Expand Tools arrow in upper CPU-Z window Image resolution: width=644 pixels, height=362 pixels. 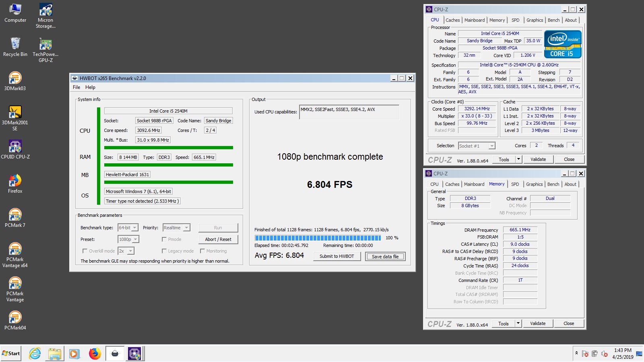[518, 159]
